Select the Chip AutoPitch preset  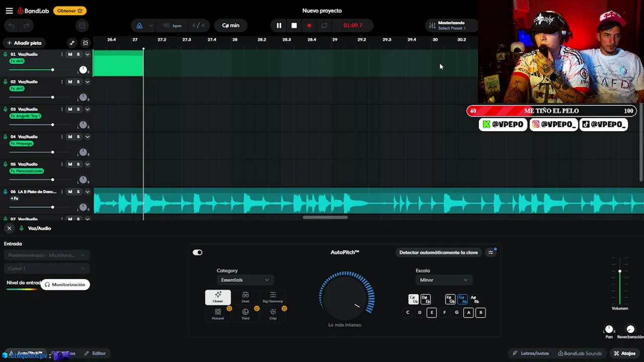(x=273, y=314)
